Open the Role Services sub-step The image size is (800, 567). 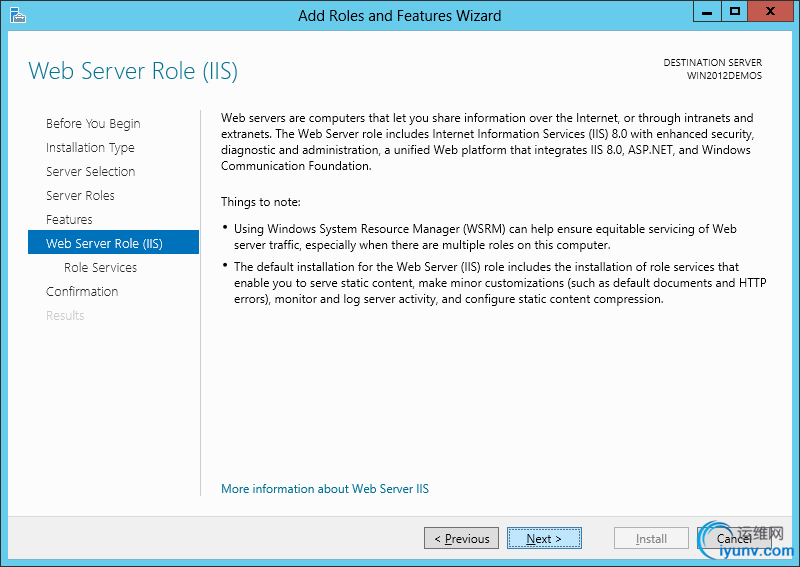[101, 267]
